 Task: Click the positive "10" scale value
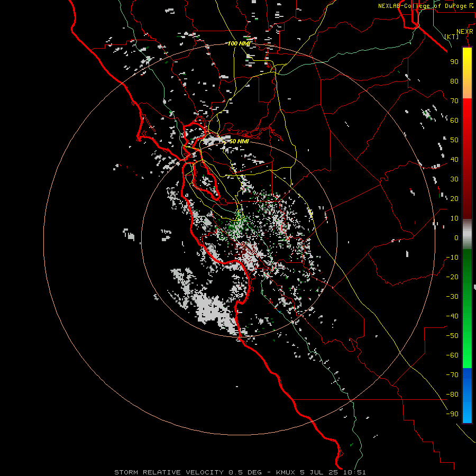[454, 218]
